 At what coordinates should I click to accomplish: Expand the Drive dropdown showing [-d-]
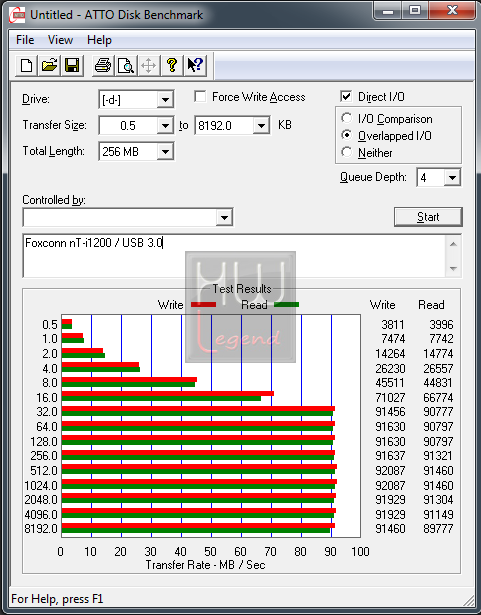pos(165,100)
